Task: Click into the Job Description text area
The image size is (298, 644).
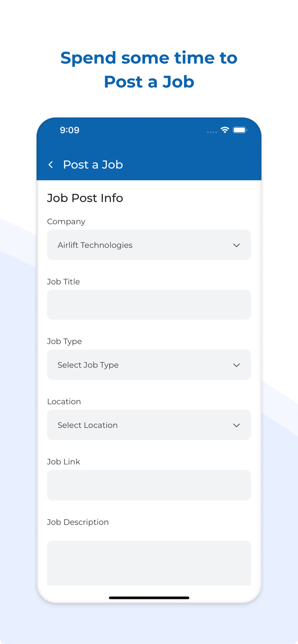Action: [x=149, y=562]
